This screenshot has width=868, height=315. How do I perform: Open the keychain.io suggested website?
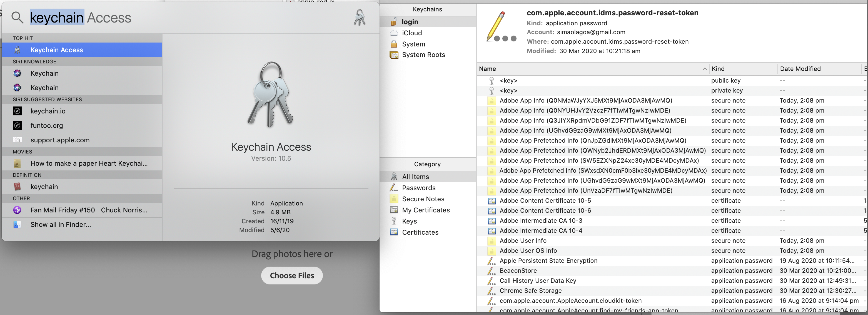point(48,111)
